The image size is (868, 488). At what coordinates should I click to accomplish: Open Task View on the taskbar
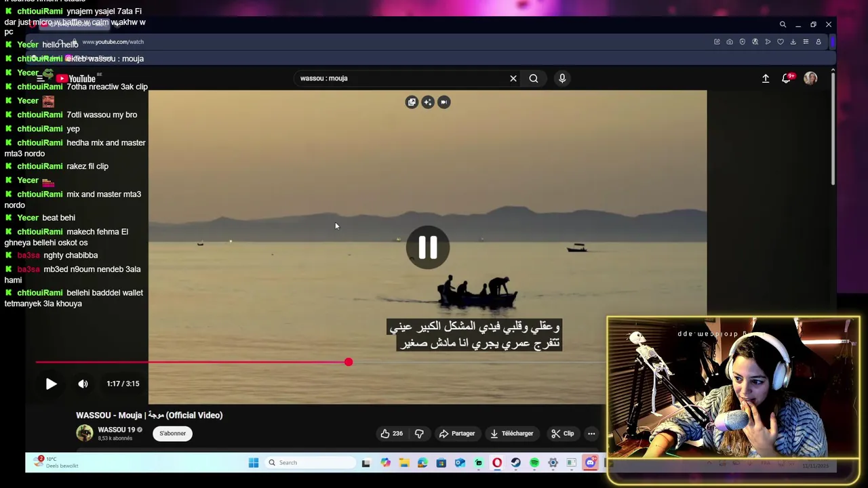[366, 463]
